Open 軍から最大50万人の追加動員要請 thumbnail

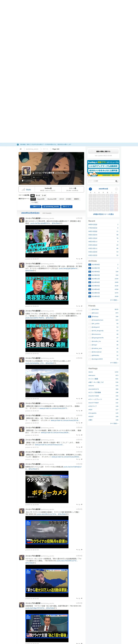pos(47,581)
